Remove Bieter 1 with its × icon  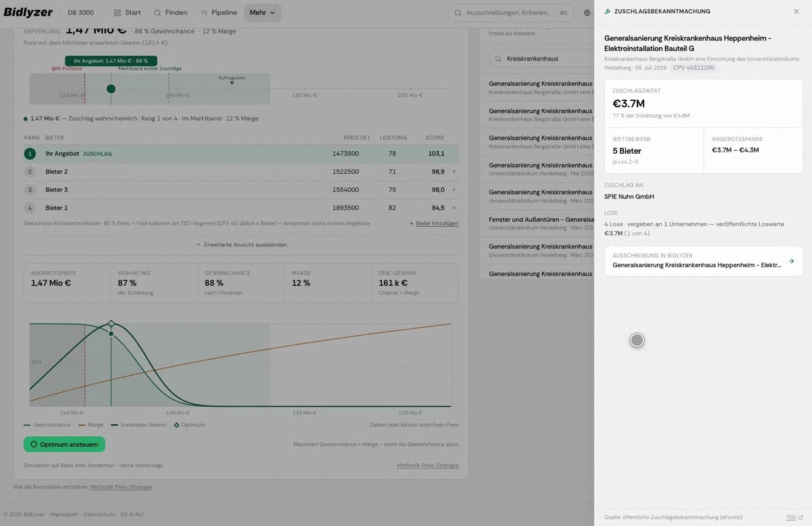click(454, 208)
